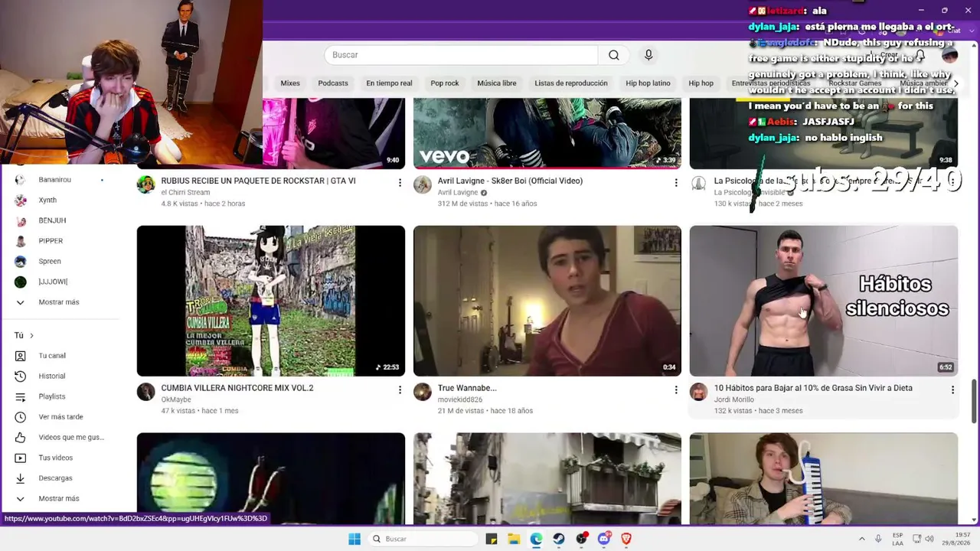Play the True Wannabe video thumbnail
980x551 pixels.
[x=547, y=301]
